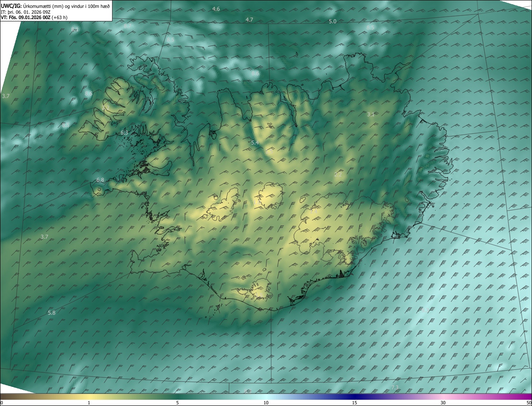Image resolution: width=532 pixels, height=406 pixels.
Task: Click the 'UWC/IG:' title label
Action: tap(11, 6)
